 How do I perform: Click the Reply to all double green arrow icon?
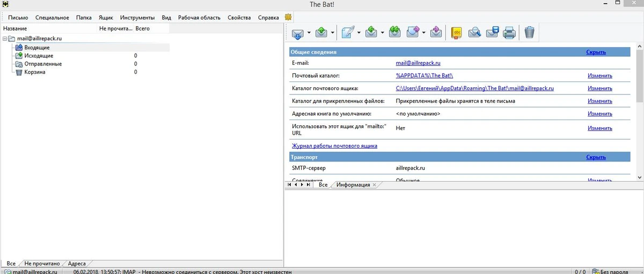(395, 33)
